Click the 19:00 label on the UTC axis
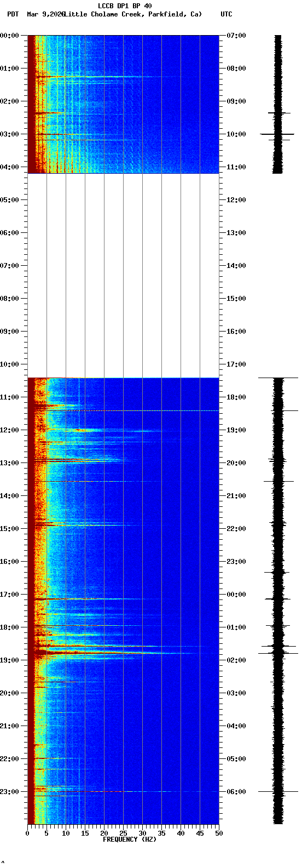Image resolution: width=302 pixels, height=868 pixels. [236, 430]
